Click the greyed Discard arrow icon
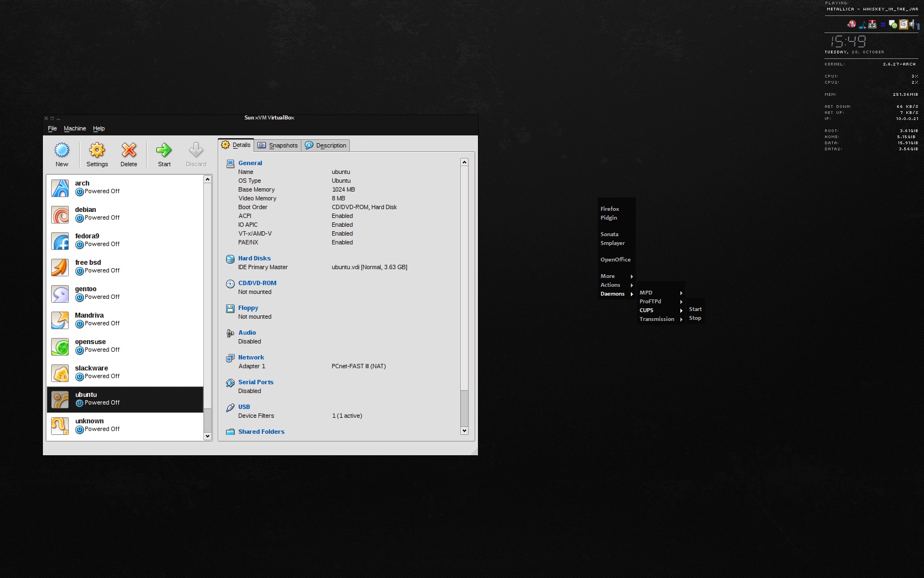The width and height of the screenshot is (924, 578). tap(196, 150)
